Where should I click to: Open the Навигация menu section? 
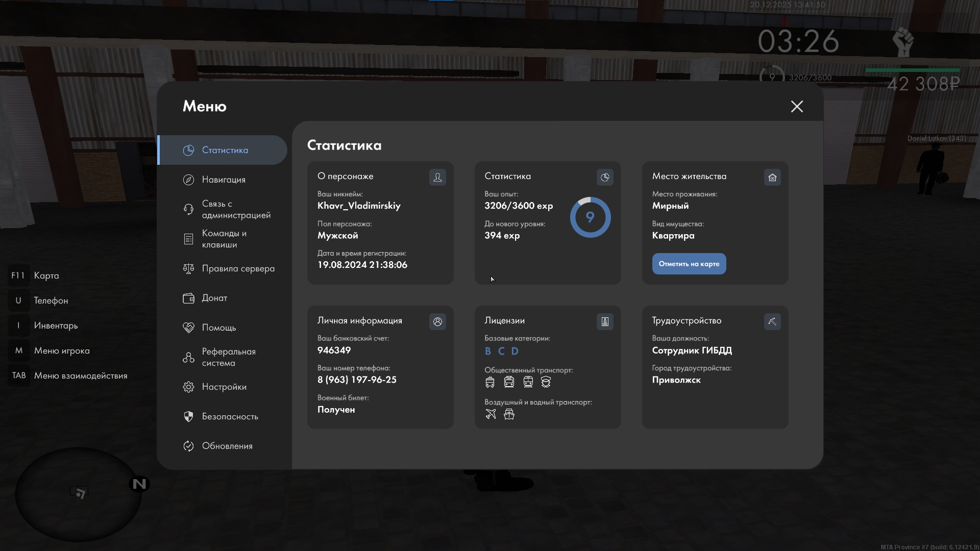(x=223, y=180)
